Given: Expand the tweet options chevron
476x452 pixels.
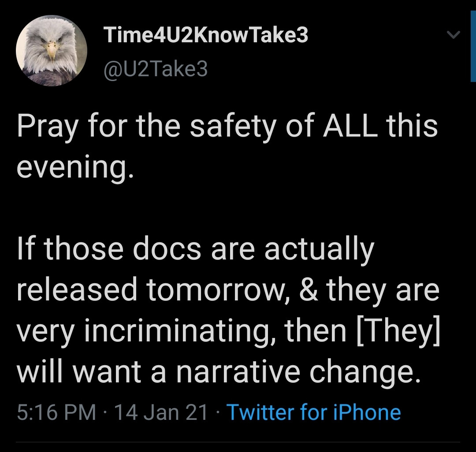Looking at the screenshot, I should pos(453,34).
